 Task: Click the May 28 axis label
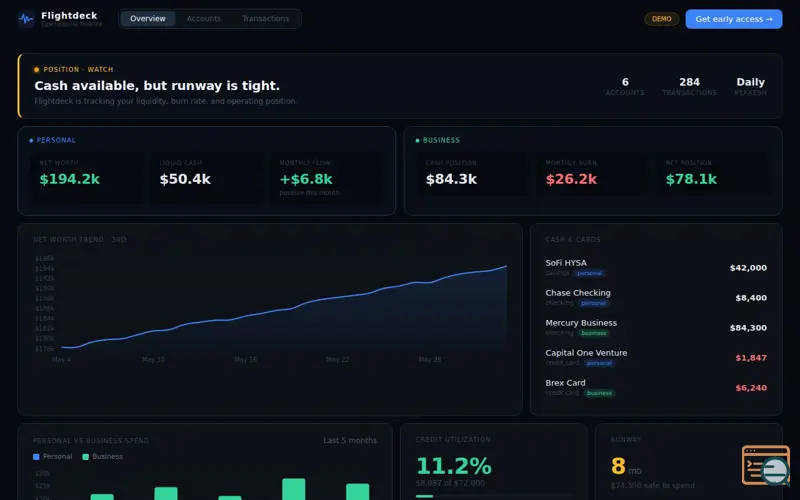(430, 360)
